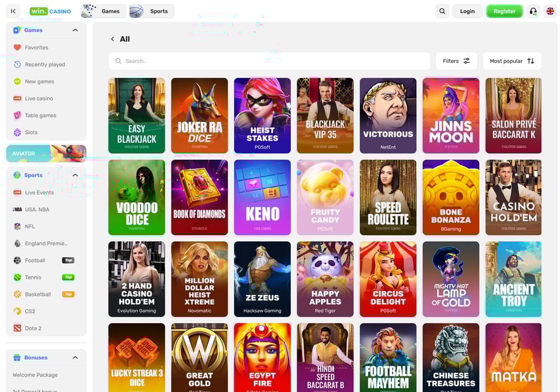Collapse the Bonuses sidebar section
Image resolution: width=560 pixels, height=392 pixels.
[75, 358]
